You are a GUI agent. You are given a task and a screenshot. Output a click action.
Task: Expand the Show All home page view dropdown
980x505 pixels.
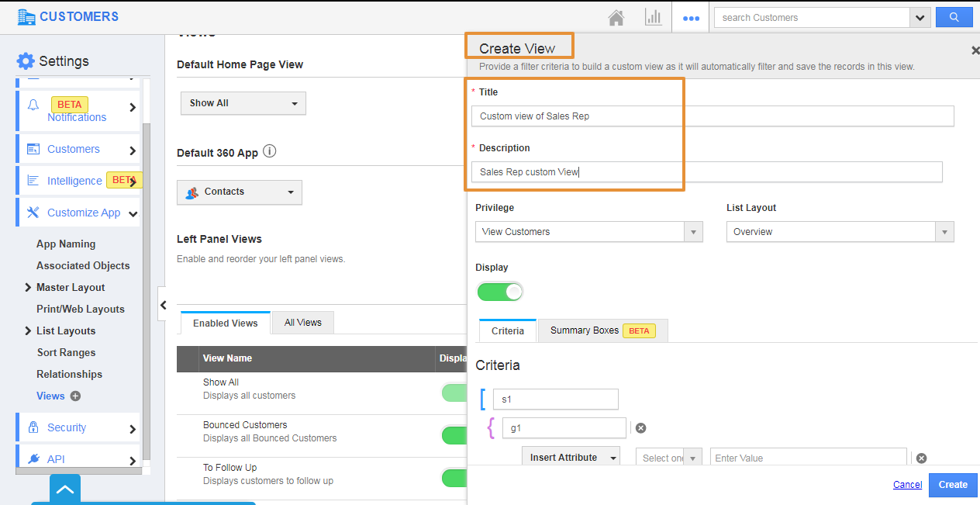243,103
